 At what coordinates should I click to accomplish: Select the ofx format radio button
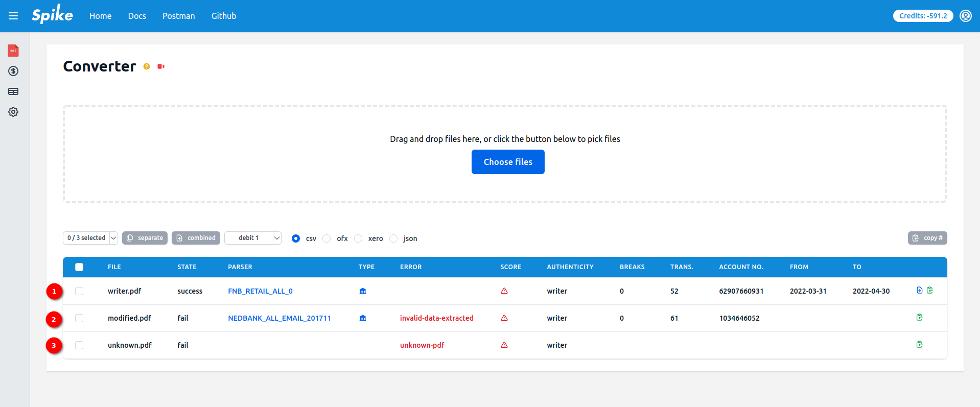click(x=327, y=238)
